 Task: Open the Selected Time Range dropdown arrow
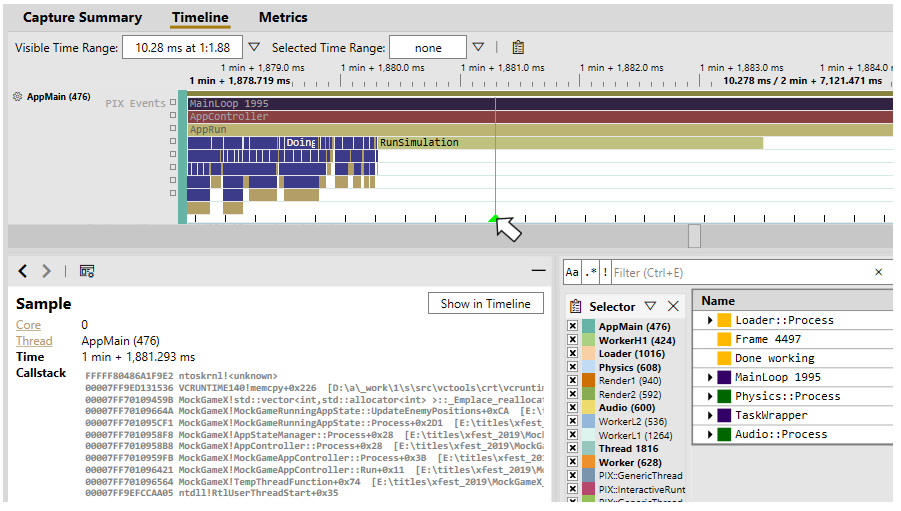click(478, 47)
